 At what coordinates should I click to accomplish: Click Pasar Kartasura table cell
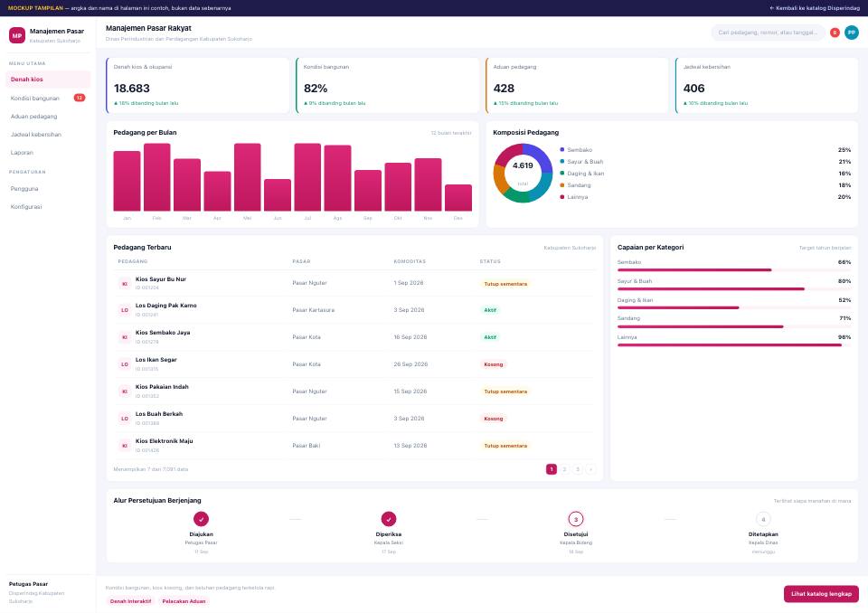pos(314,310)
